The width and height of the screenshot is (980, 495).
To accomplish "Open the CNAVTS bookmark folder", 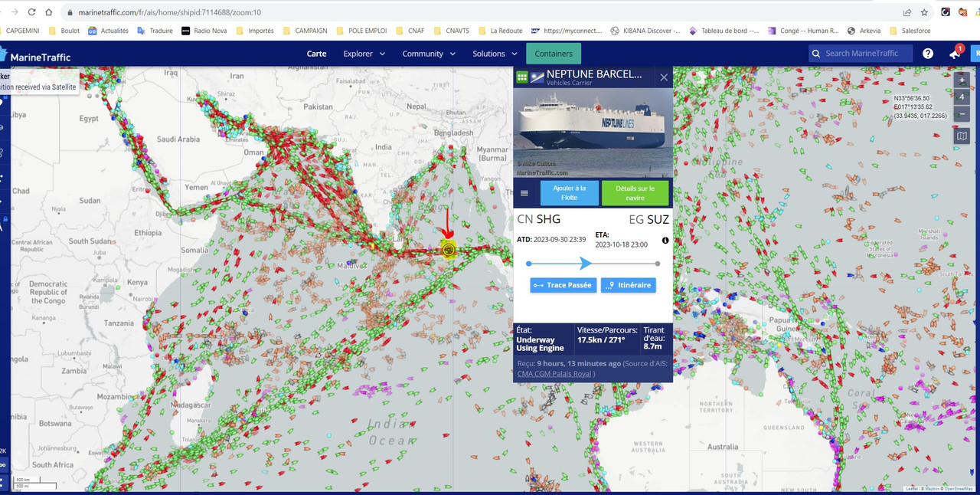I will (451, 31).
